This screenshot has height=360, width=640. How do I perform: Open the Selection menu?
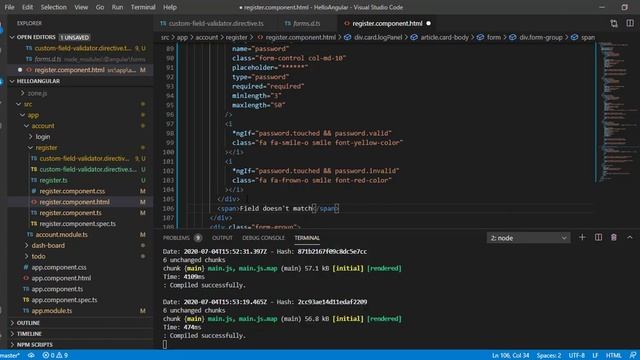(x=53, y=7)
